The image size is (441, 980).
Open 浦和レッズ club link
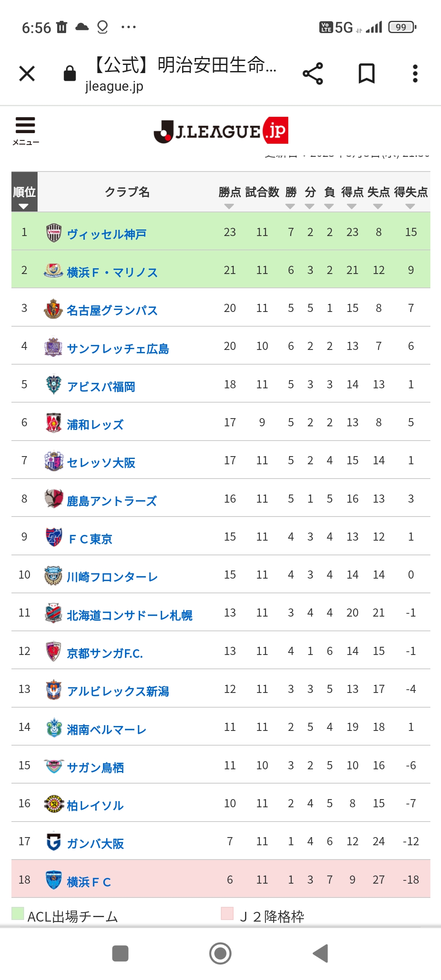pos(95,425)
